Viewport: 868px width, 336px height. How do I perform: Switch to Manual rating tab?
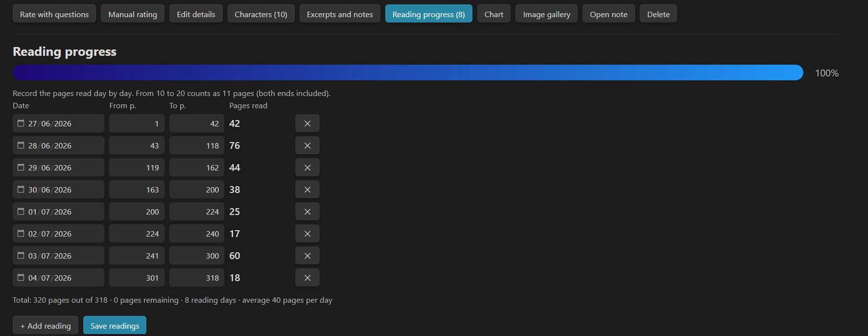(x=133, y=14)
